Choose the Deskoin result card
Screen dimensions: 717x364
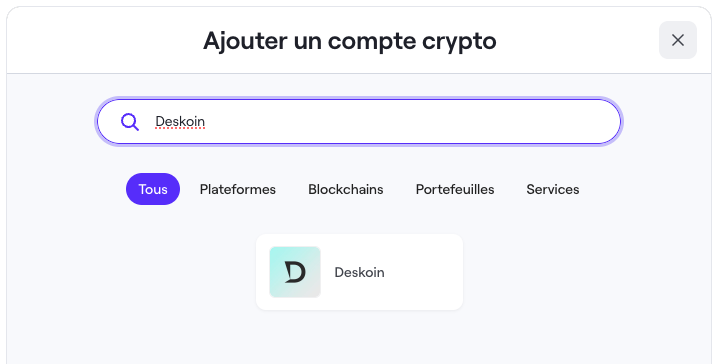(x=359, y=272)
